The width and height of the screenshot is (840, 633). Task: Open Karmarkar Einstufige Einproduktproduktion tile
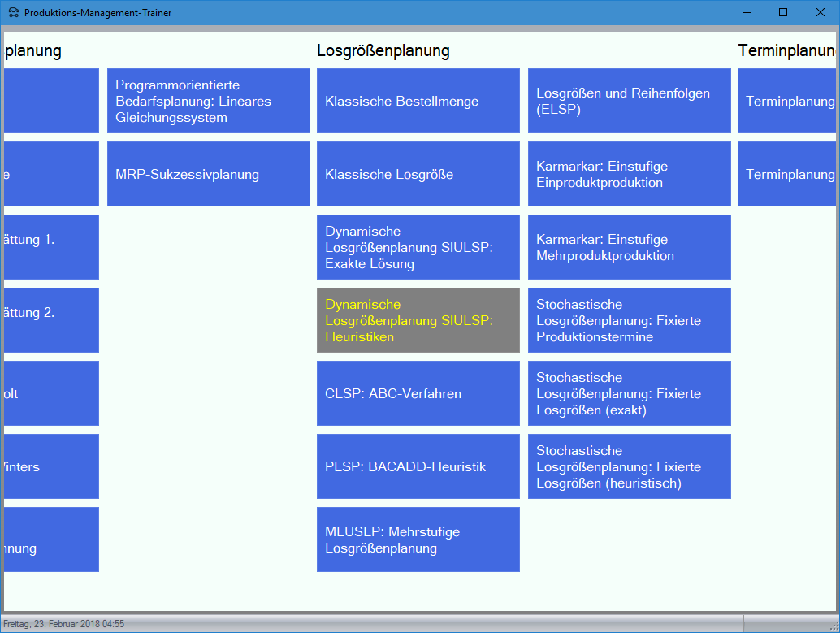[629, 174]
